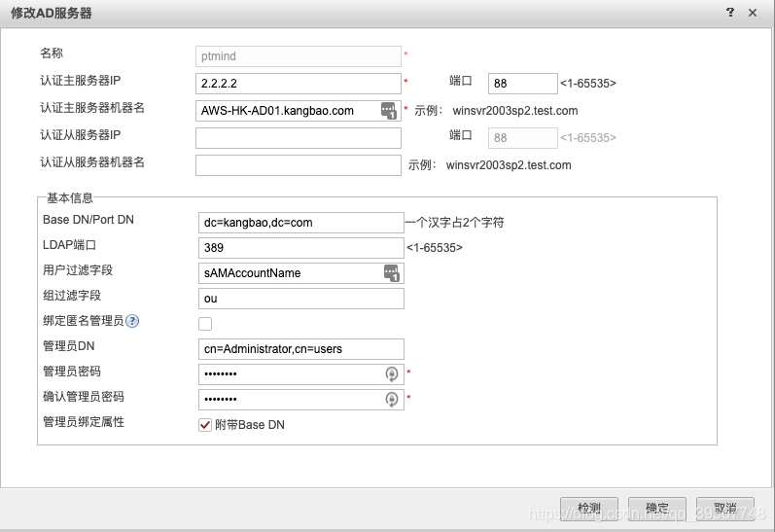Select the 组过滤字段 input containing ou
Viewport: 775px width, 532px height.
(301, 299)
